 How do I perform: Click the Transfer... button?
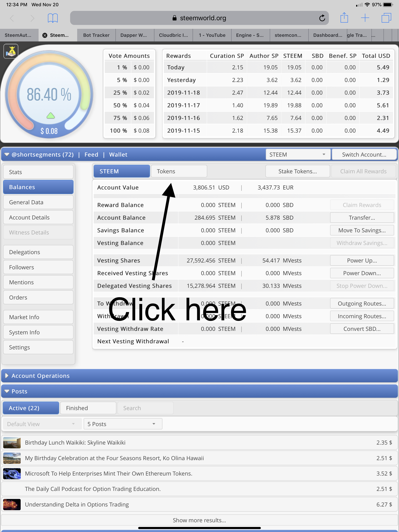coord(362,218)
